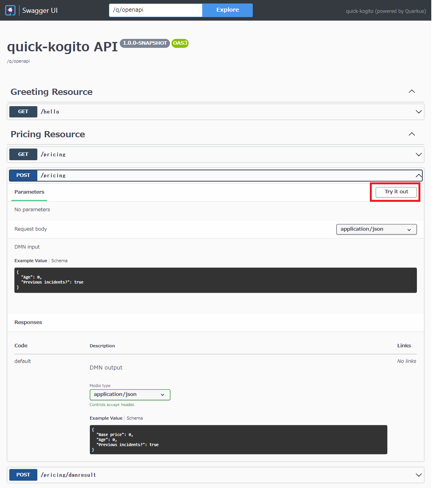Select the response Schema tab
448x488 pixels.
tap(135, 418)
